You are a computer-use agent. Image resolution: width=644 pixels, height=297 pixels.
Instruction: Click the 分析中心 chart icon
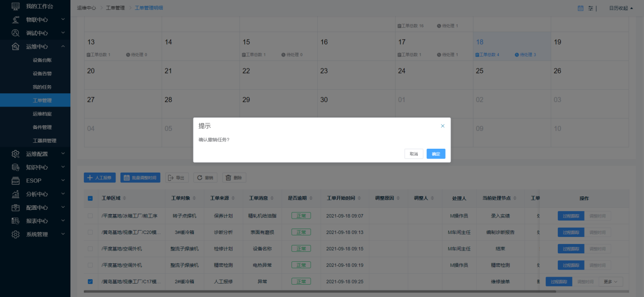(15, 194)
